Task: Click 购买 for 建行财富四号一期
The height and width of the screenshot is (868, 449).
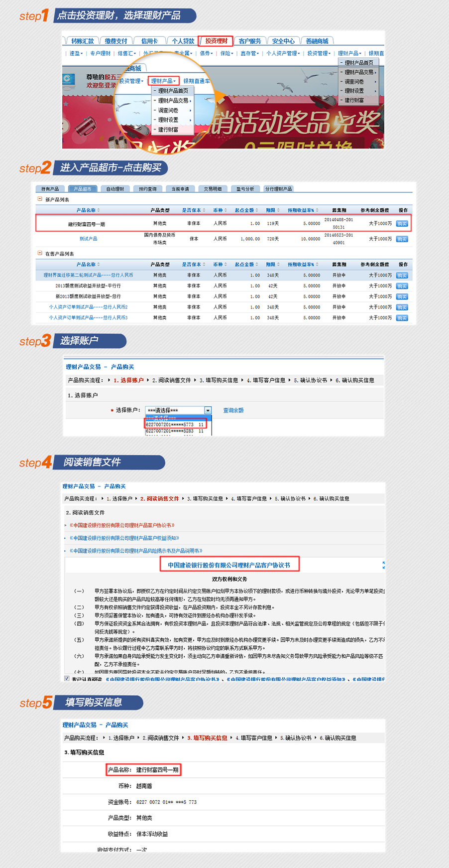Action: point(402,224)
